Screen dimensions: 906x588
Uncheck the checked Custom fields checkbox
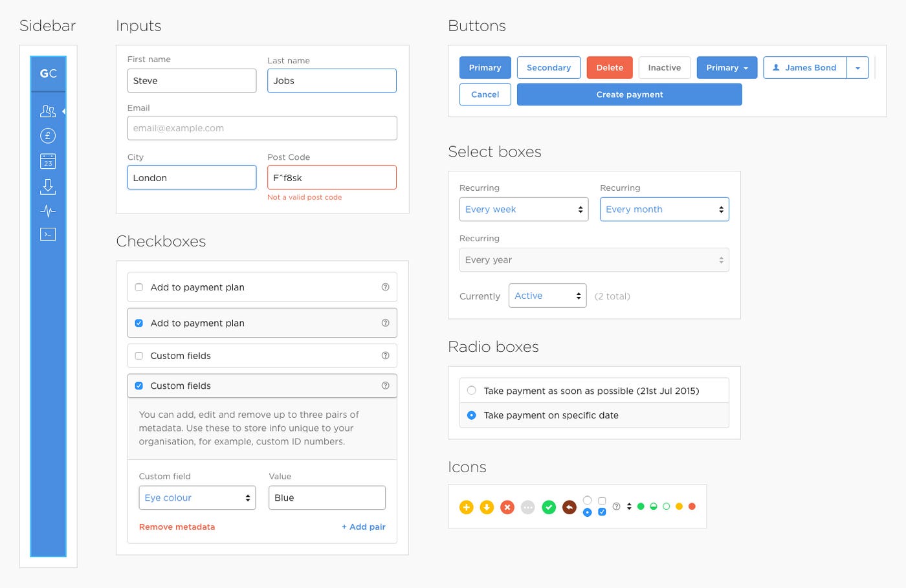pyautogui.click(x=139, y=386)
